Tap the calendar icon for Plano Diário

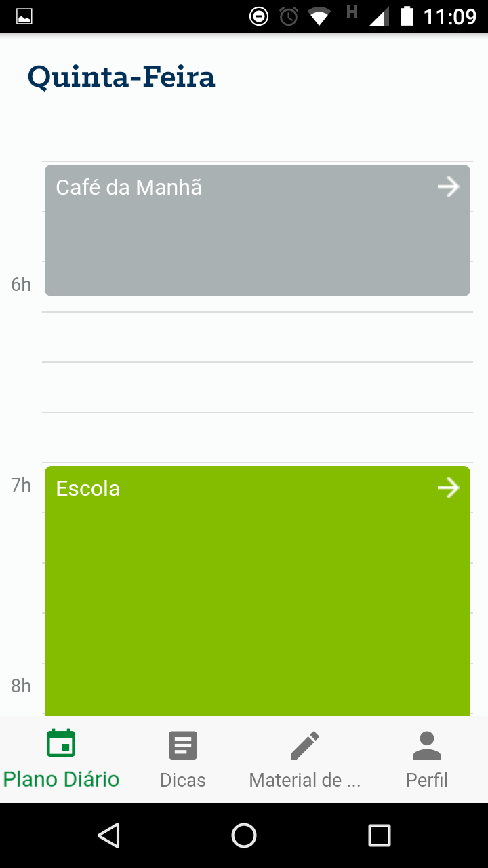pos(61,744)
